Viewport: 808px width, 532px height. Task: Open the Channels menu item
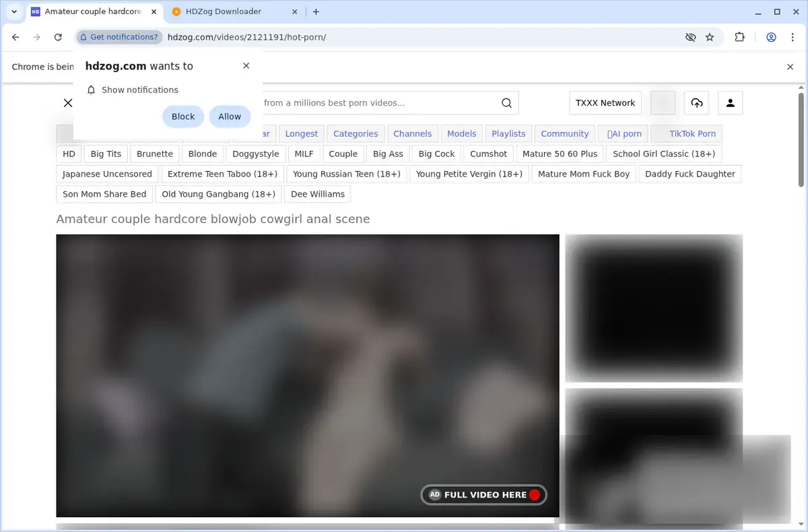point(413,133)
